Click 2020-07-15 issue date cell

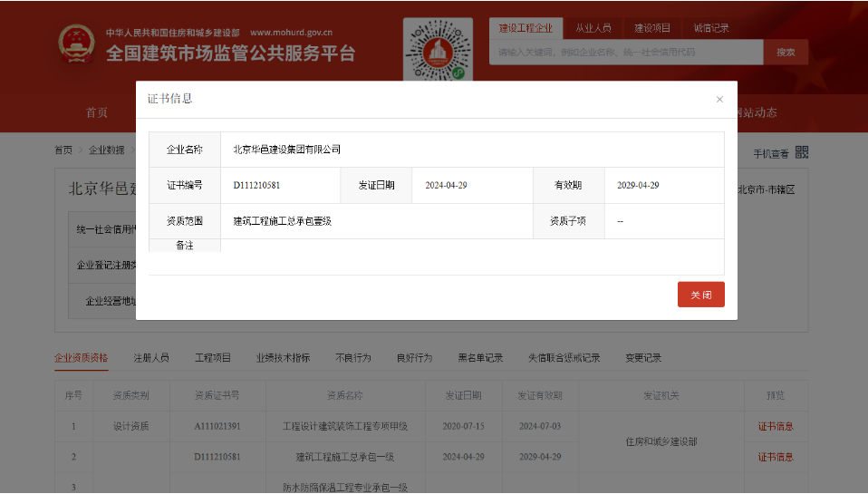pyautogui.click(x=463, y=426)
